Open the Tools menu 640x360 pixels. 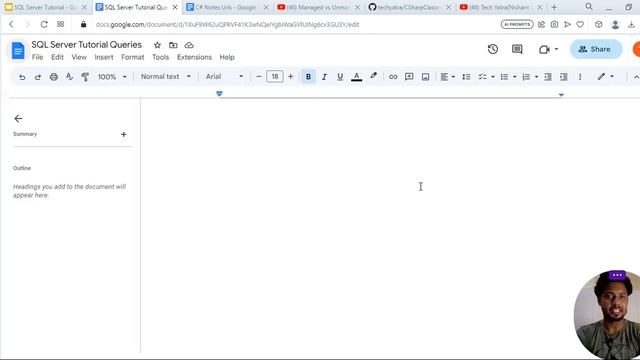pyautogui.click(x=160, y=57)
